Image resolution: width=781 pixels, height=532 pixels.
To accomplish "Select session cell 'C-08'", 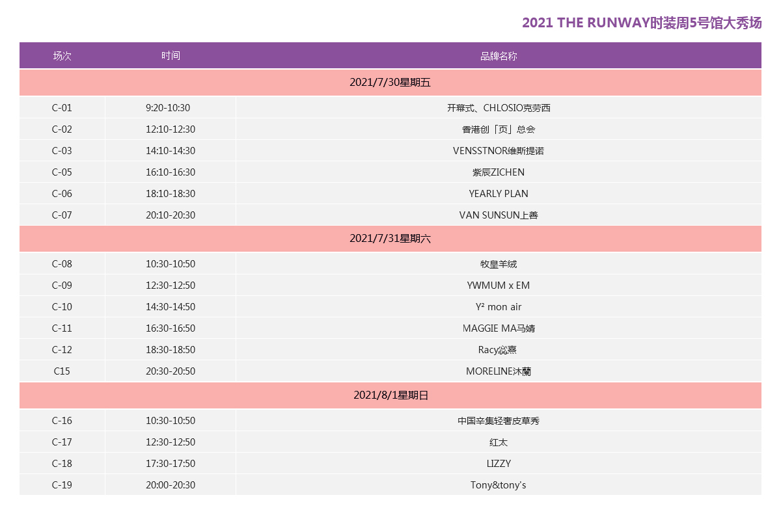I will coord(62,264).
